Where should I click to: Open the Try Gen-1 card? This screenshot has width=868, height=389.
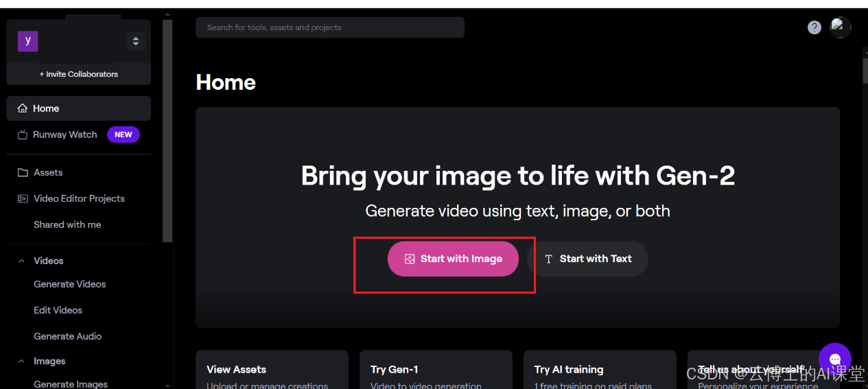click(436, 370)
